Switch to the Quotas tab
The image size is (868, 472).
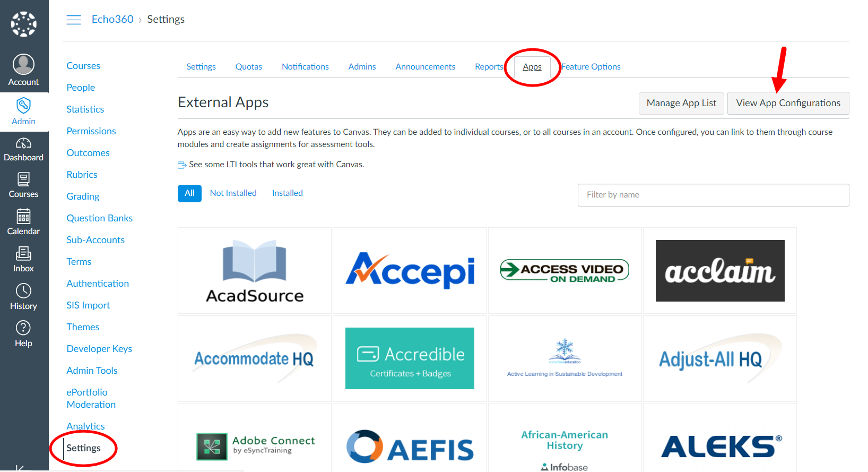point(249,67)
